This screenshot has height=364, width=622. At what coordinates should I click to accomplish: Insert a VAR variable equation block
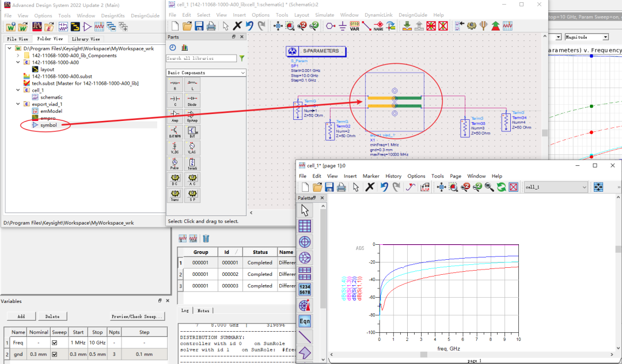tap(355, 26)
